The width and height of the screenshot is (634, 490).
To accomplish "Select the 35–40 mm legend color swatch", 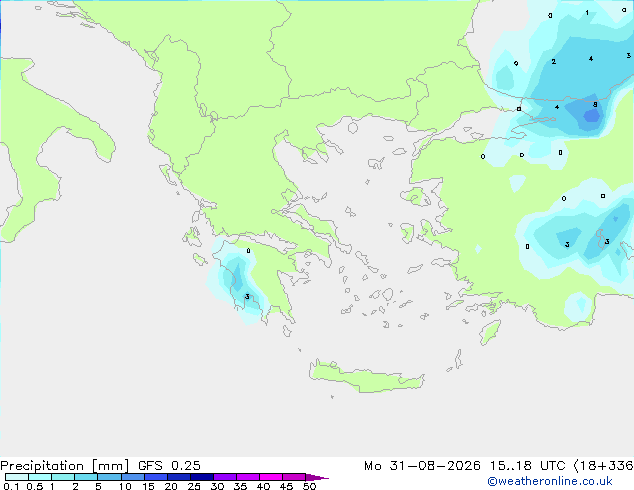I will 247,477.
